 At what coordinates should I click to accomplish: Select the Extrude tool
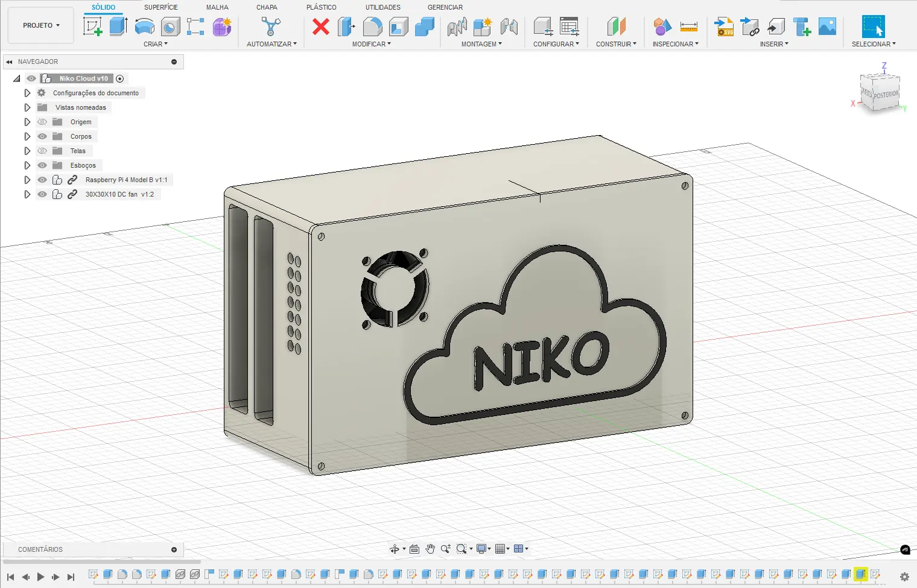pyautogui.click(x=118, y=27)
